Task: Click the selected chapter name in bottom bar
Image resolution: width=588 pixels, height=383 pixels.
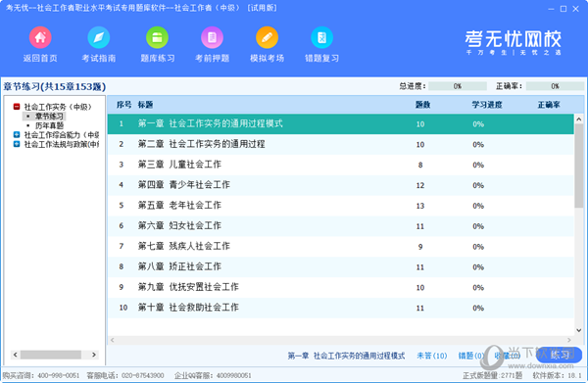Action: (x=346, y=356)
